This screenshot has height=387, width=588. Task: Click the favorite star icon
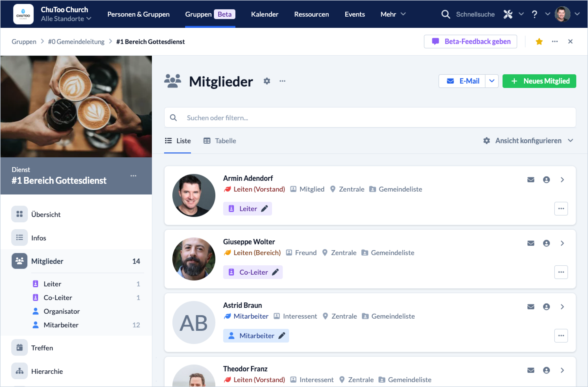pos(539,42)
